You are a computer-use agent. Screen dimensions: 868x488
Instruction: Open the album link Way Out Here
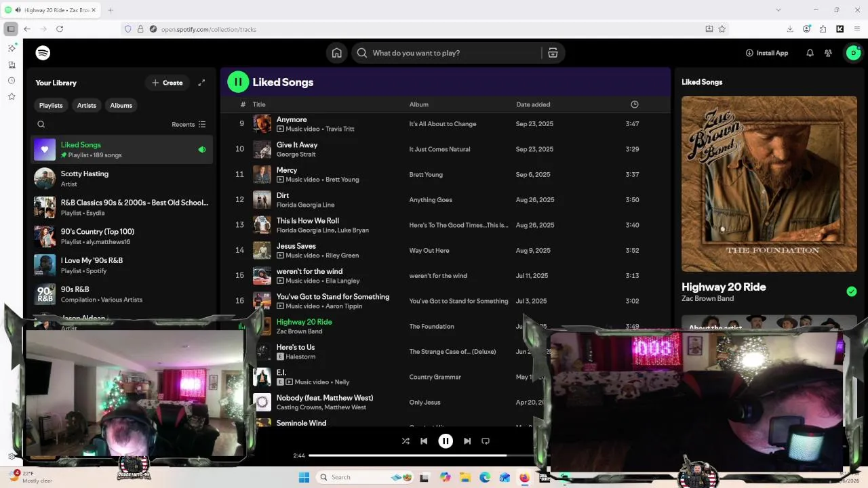(x=429, y=251)
